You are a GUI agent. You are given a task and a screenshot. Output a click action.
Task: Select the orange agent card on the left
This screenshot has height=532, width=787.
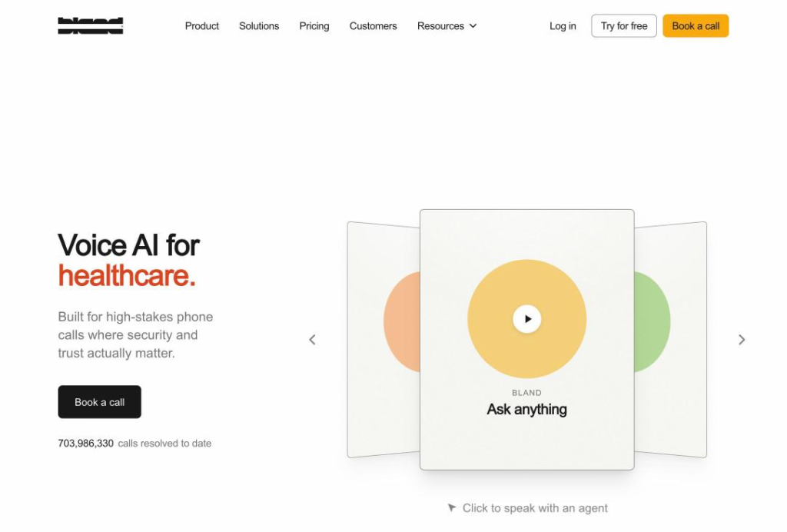click(x=384, y=340)
